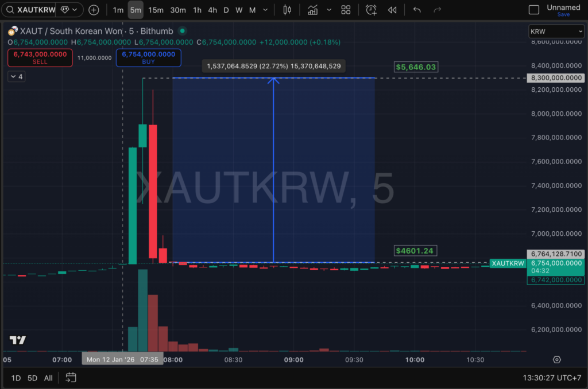This screenshot has height=389, width=588.
Task: Select the 5D date range
Action: tap(33, 378)
